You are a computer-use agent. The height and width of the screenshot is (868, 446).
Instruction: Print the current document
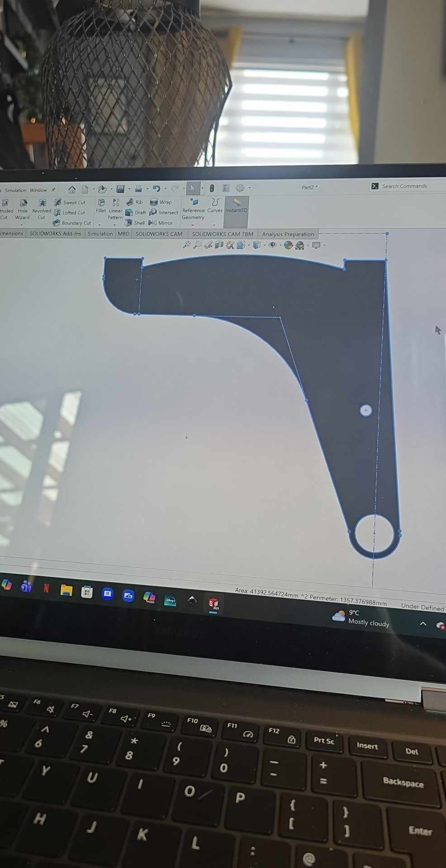(138, 189)
